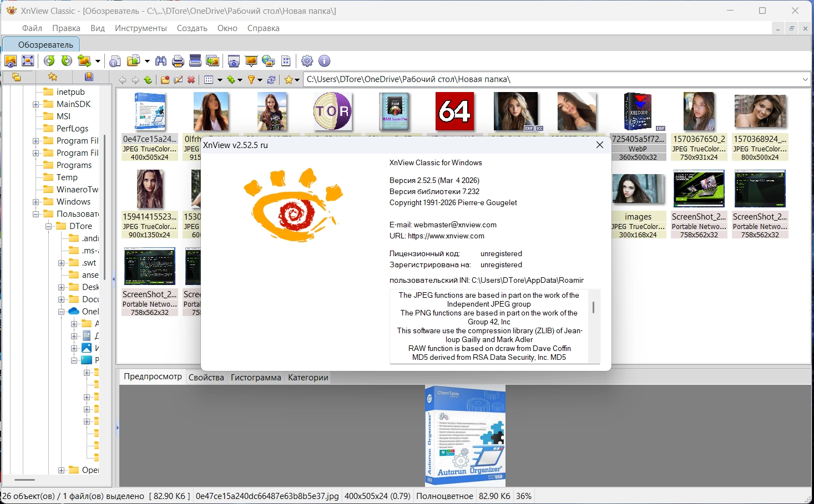Open the filter funnel dropdown arrow
814x504 pixels.
[260, 80]
